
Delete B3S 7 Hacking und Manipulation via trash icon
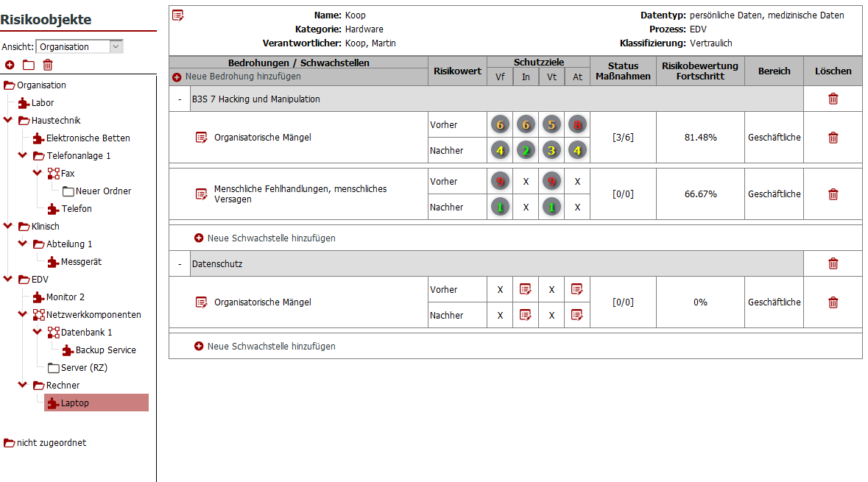point(833,98)
